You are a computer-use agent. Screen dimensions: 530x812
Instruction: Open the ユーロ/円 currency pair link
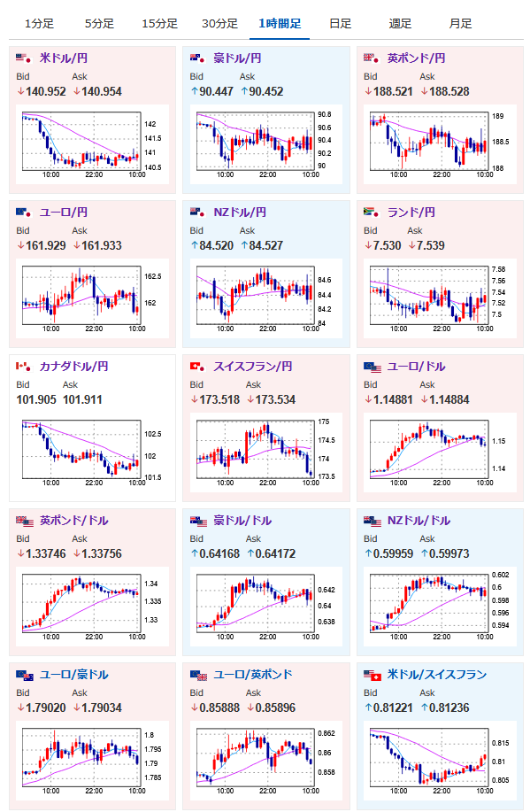[64, 213]
